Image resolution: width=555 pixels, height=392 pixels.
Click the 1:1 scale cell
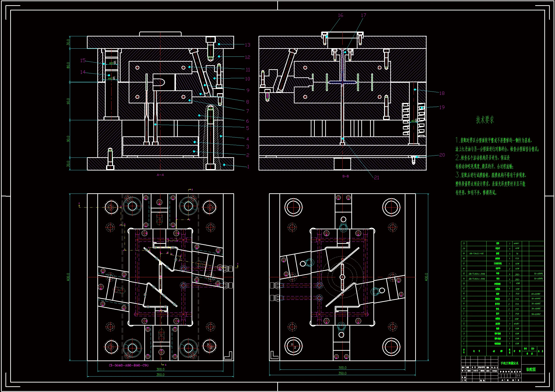pos(518,376)
